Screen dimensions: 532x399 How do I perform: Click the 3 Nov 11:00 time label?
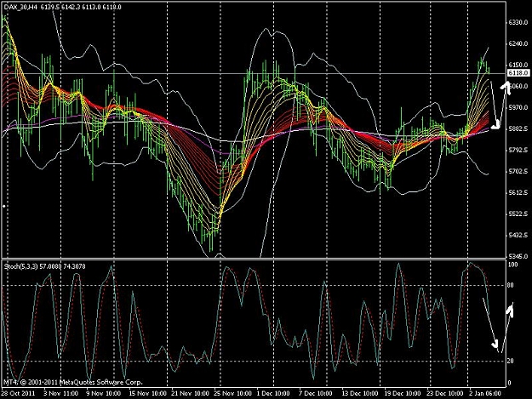coord(60,393)
